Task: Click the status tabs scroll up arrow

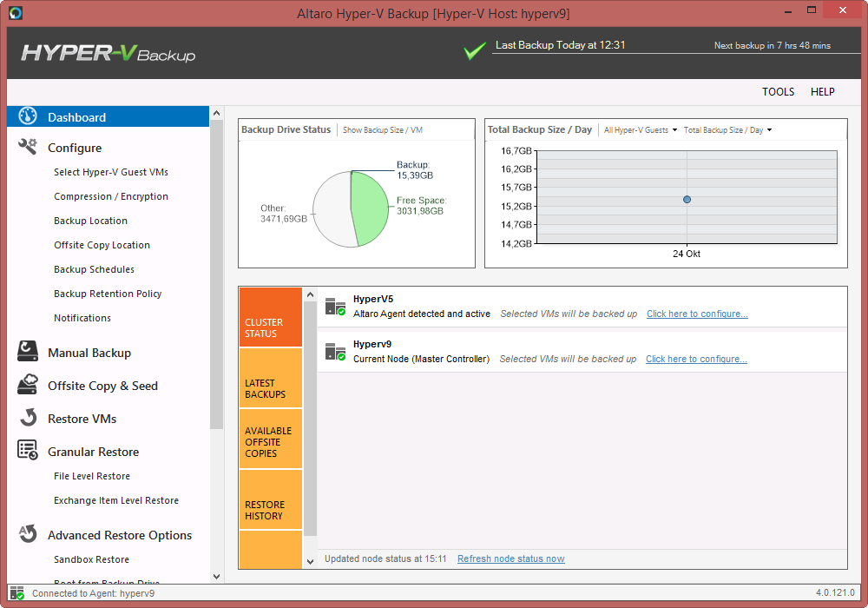Action: [x=310, y=294]
